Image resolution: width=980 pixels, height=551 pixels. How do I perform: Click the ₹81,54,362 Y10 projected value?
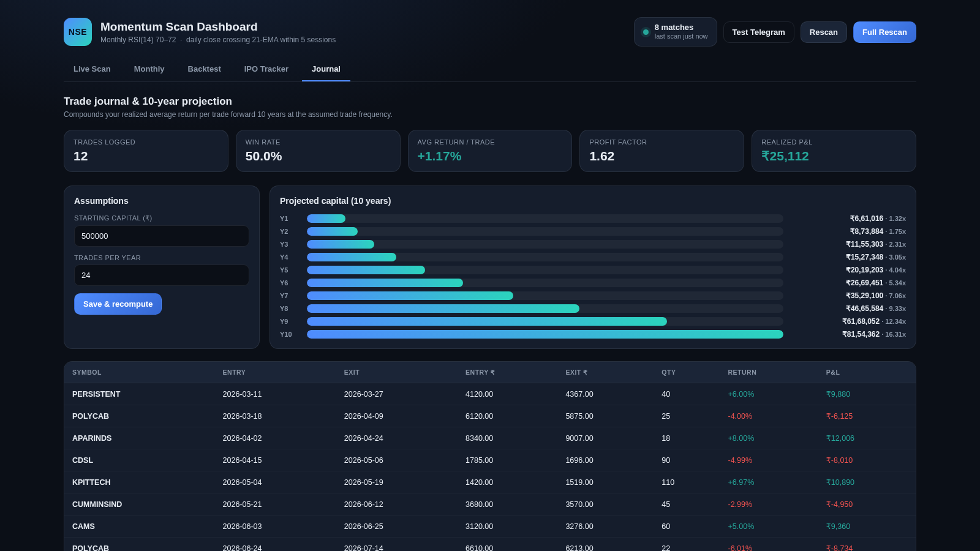pyautogui.click(x=861, y=334)
